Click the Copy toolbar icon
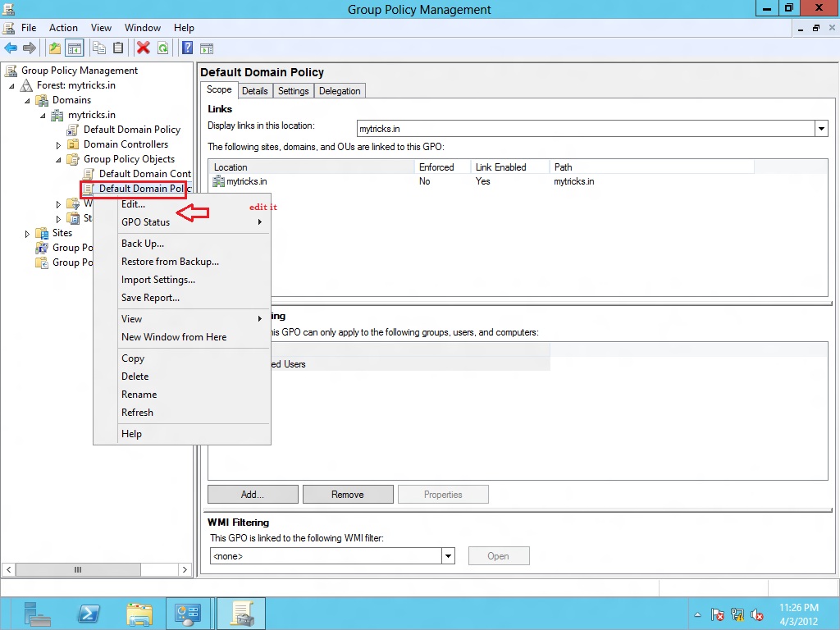This screenshot has width=840, height=630. (x=99, y=48)
